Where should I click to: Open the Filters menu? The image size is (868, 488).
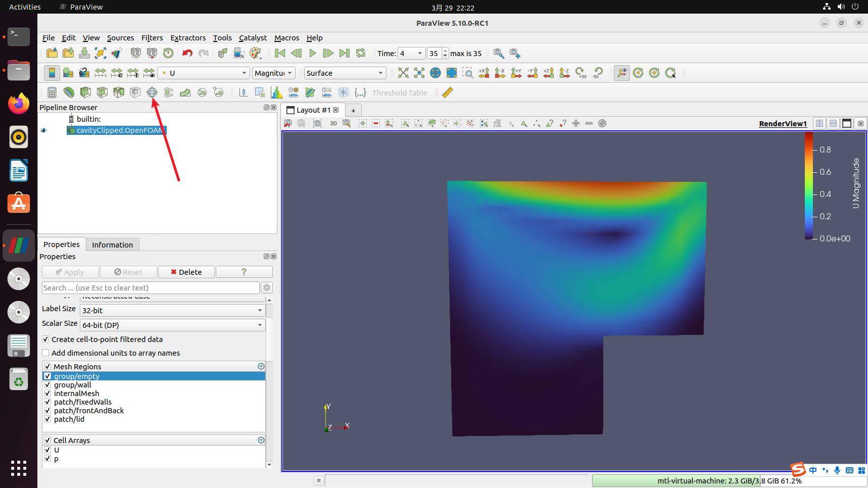[152, 38]
